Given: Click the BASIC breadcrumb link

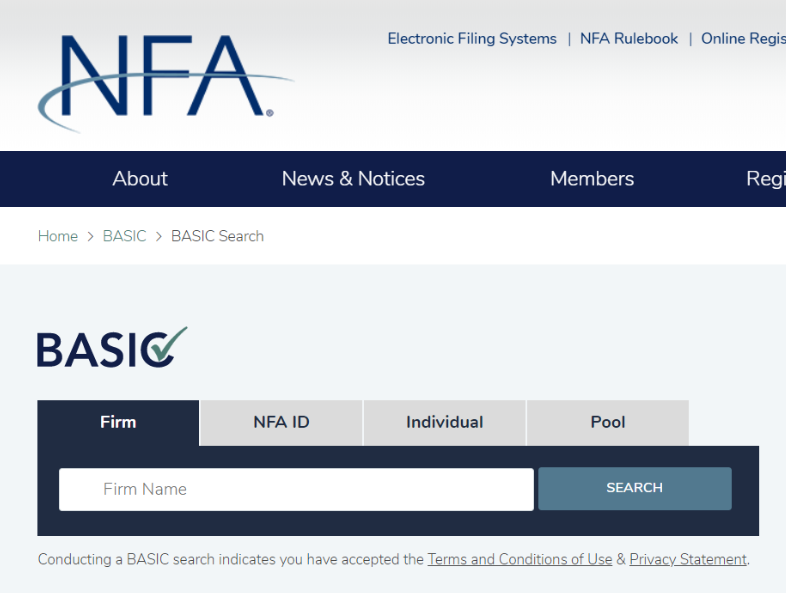Looking at the screenshot, I should [124, 236].
